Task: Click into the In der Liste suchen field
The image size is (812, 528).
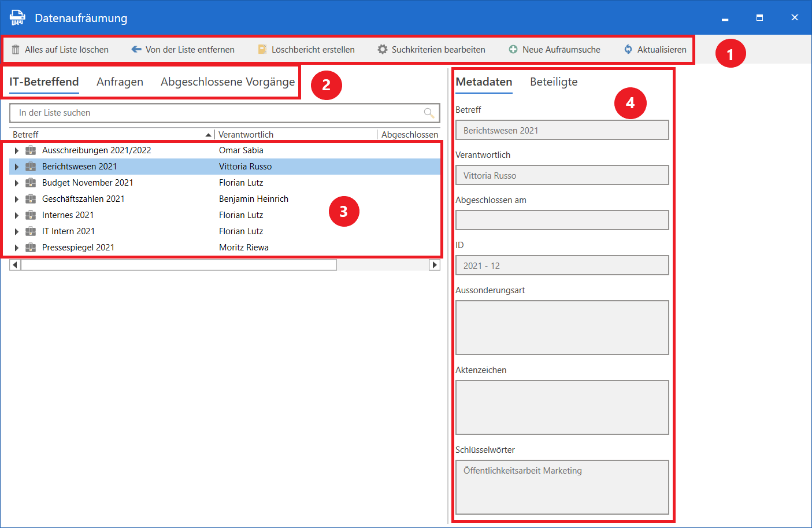Action: 225,113
